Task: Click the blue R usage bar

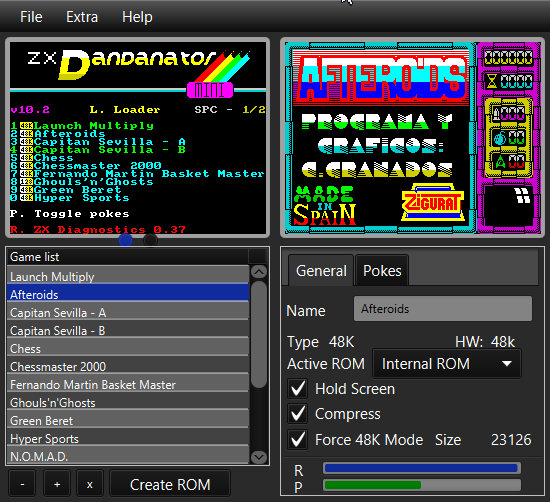Action: (422, 468)
